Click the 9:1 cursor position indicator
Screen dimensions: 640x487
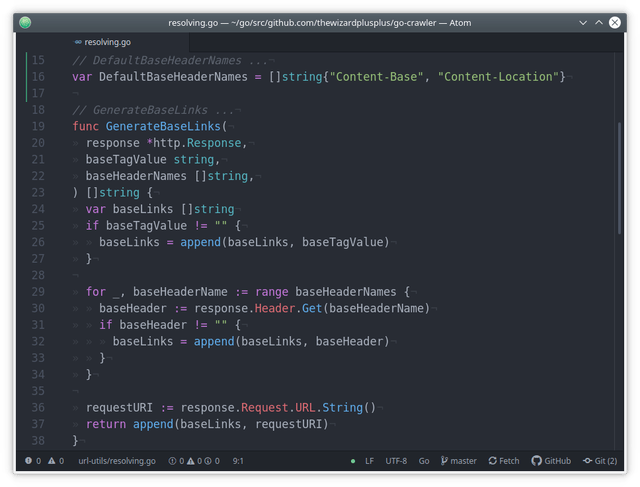(238, 460)
